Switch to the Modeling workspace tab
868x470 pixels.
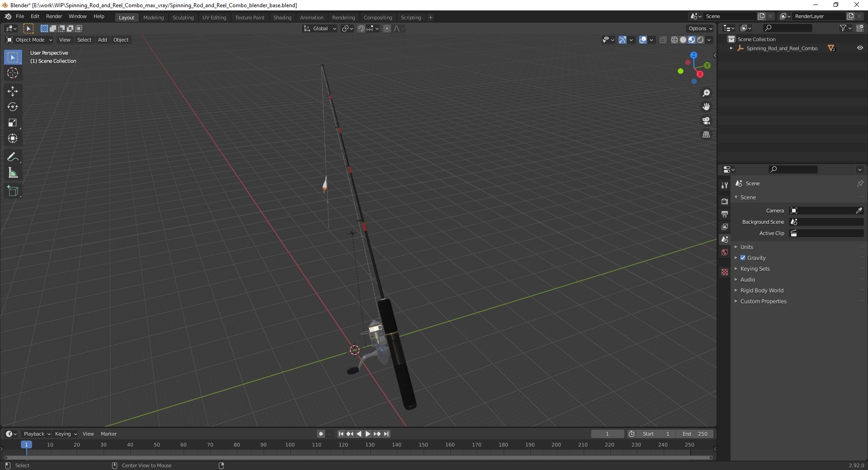tap(153, 18)
